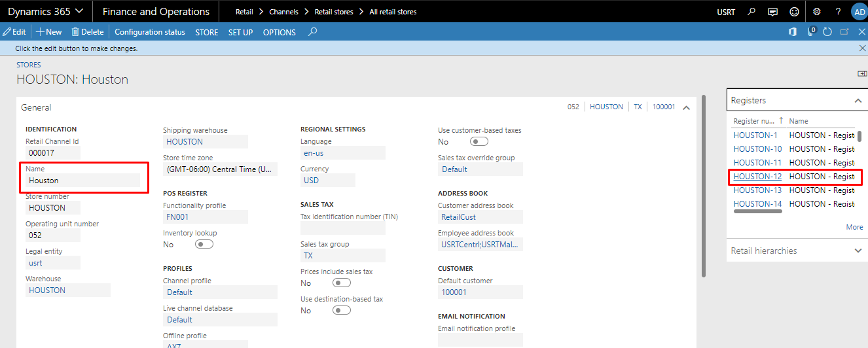The width and height of the screenshot is (868, 348).
Task: Open the help question mark icon
Action: 838,12
